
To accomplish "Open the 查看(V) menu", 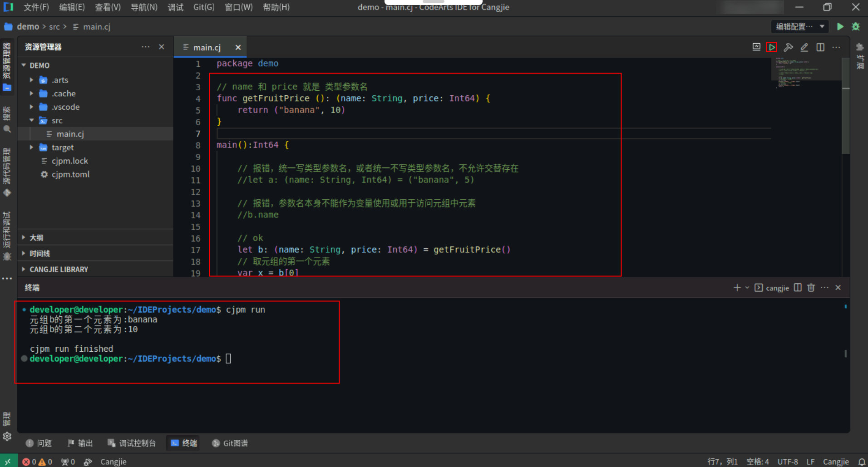I will tap(108, 7).
